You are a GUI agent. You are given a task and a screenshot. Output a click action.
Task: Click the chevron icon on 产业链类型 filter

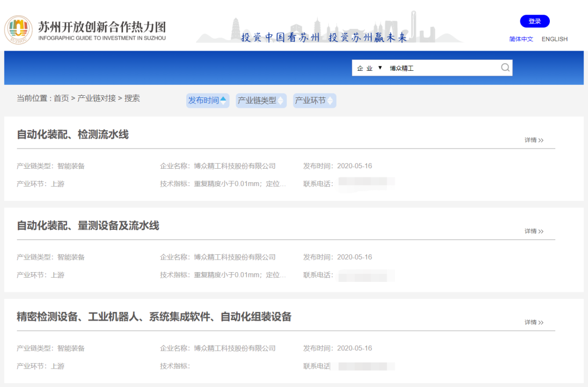pyautogui.click(x=279, y=100)
